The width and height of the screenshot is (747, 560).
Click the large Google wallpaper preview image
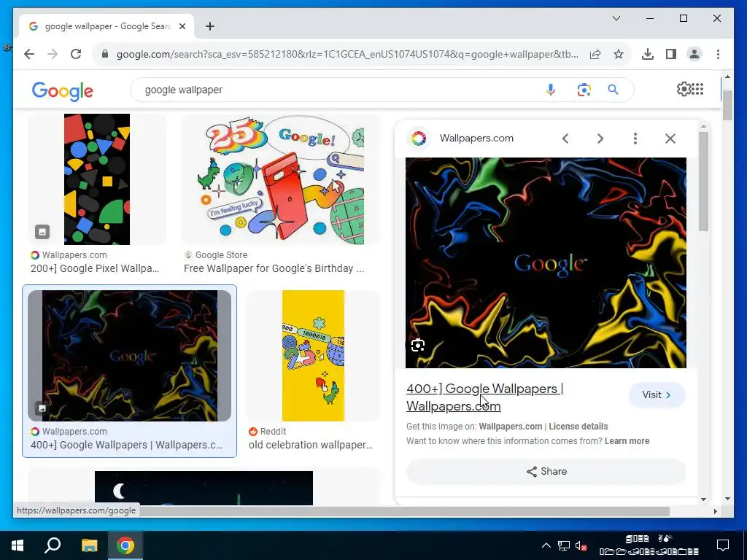pyautogui.click(x=546, y=262)
